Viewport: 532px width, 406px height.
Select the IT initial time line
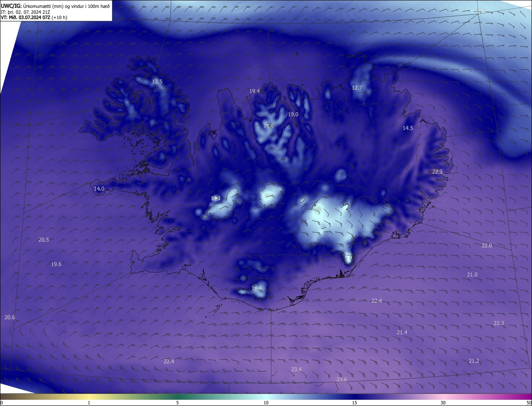[x=26, y=12]
